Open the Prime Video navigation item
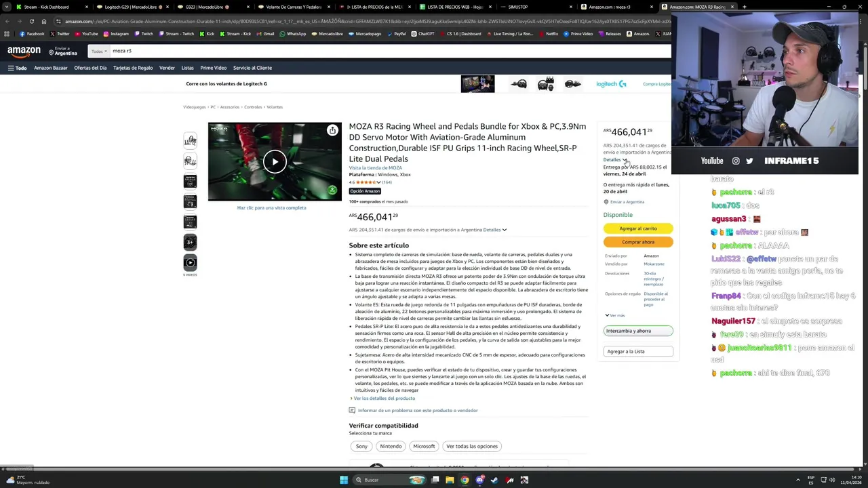 pyautogui.click(x=213, y=68)
